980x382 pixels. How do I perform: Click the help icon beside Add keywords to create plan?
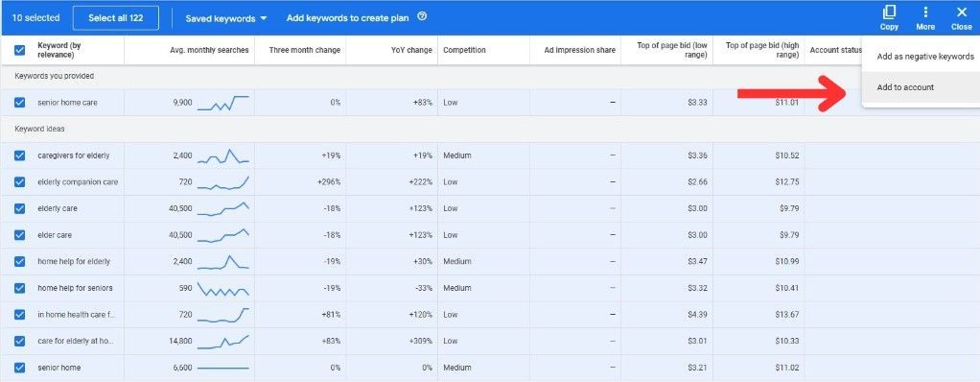tap(422, 17)
